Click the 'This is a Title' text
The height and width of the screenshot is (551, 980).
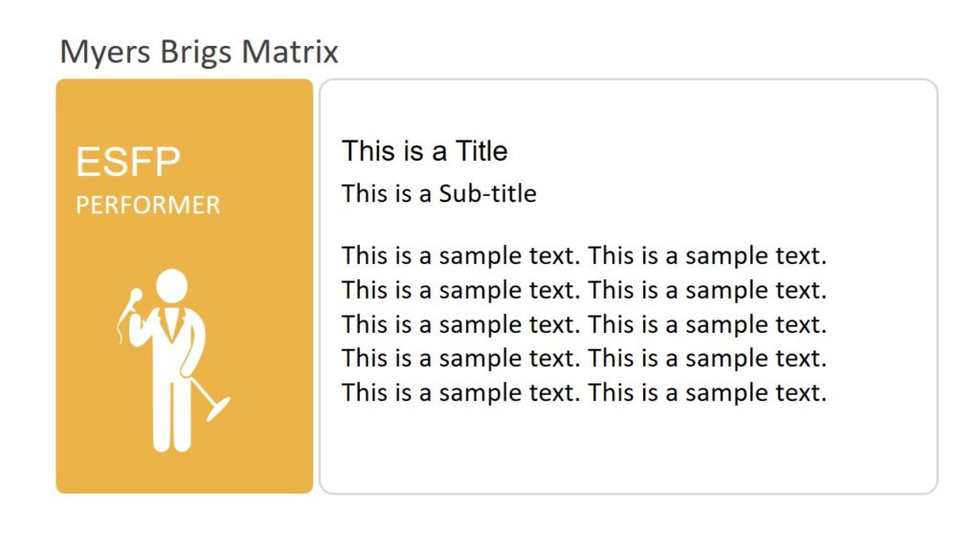[424, 151]
